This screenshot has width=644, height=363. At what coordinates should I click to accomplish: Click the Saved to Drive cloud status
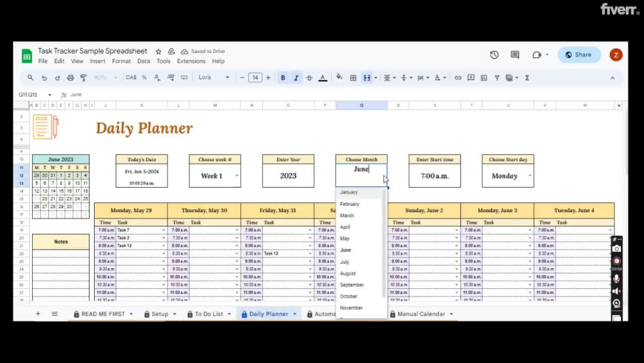pyautogui.click(x=203, y=52)
